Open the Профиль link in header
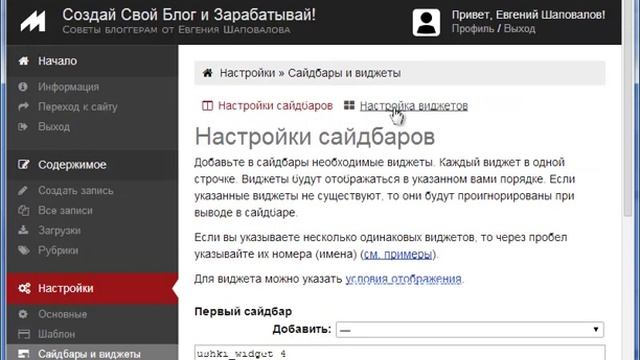 (x=473, y=29)
